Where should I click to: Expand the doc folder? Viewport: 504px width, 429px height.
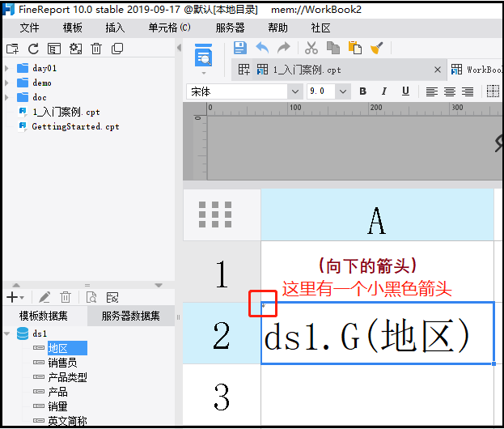click(6, 97)
